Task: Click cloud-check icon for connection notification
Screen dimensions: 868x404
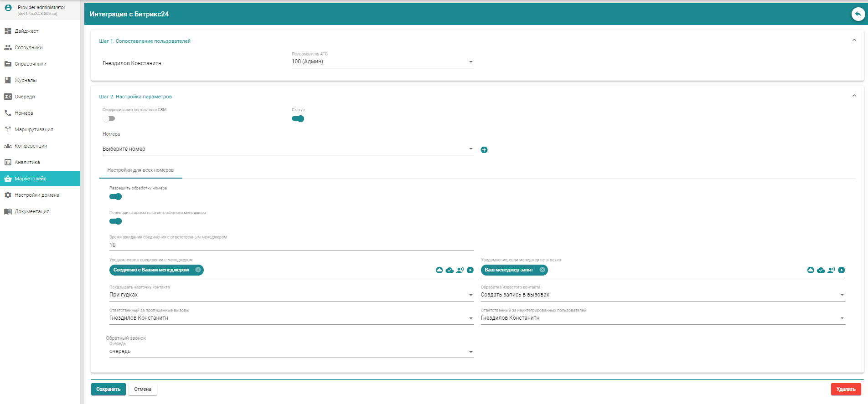Action: pos(449,270)
